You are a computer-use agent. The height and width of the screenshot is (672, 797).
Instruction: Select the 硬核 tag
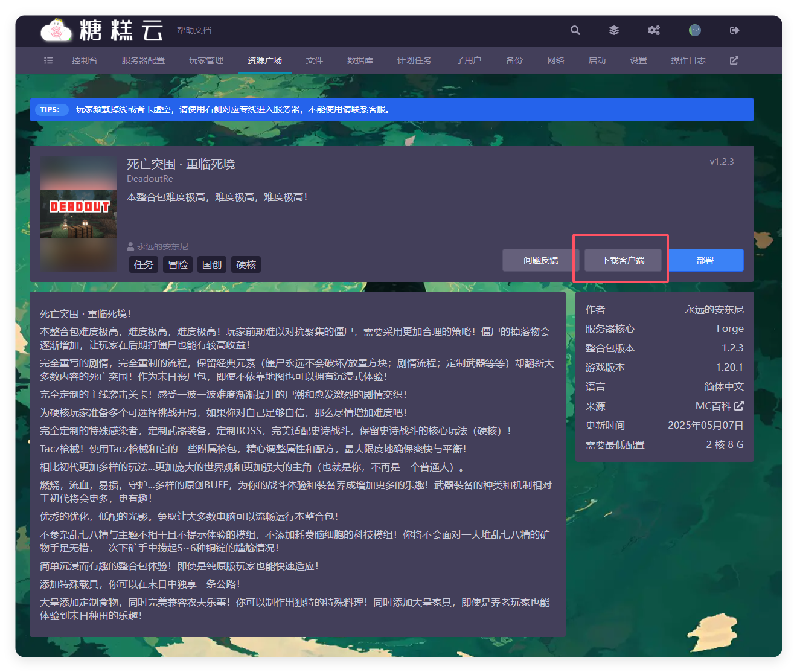point(246,264)
